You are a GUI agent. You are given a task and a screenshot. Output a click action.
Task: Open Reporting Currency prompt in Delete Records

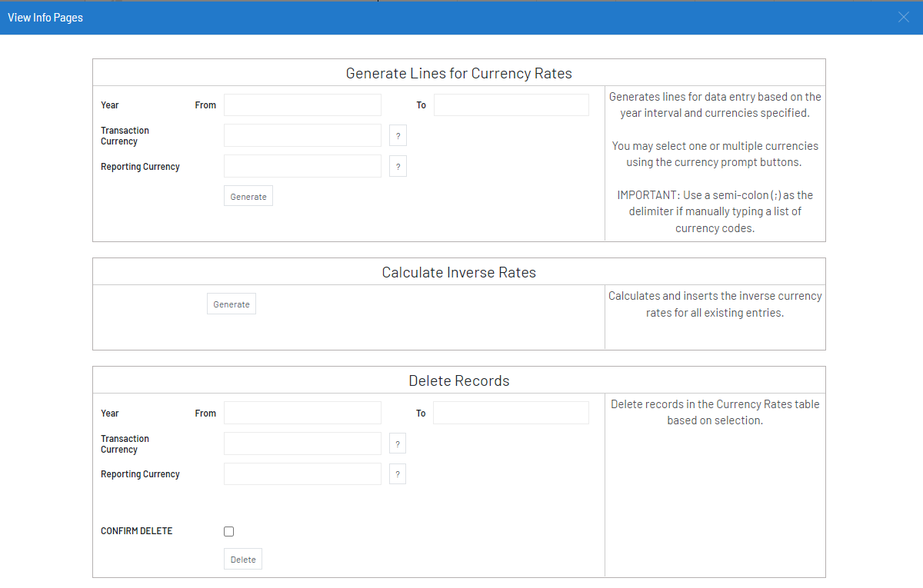tap(397, 474)
